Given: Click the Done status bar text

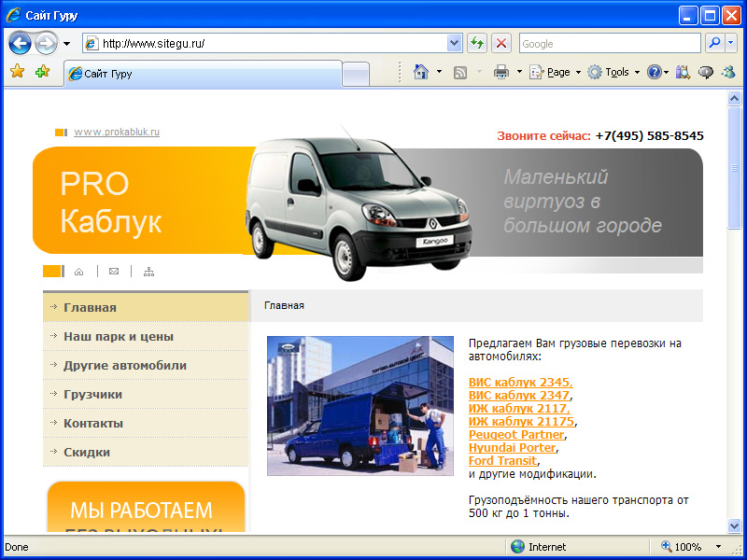Looking at the screenshot, I should [x=17, y=547].
